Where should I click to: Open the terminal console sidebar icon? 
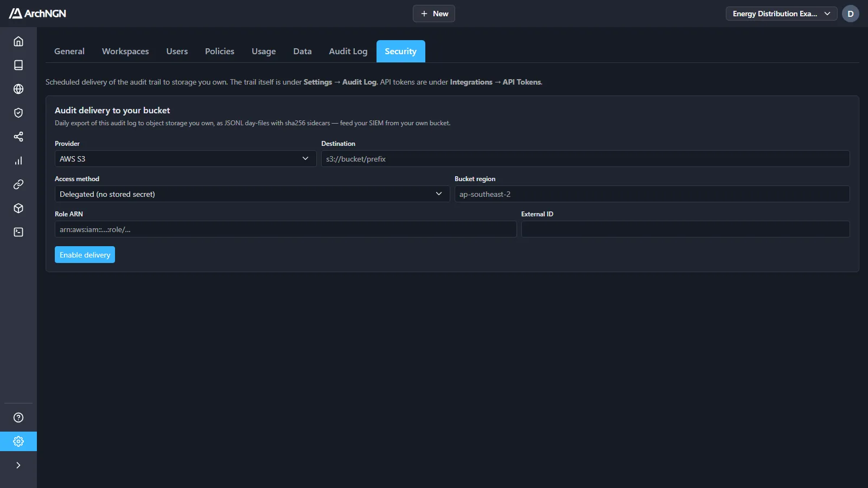click(18, 232)
